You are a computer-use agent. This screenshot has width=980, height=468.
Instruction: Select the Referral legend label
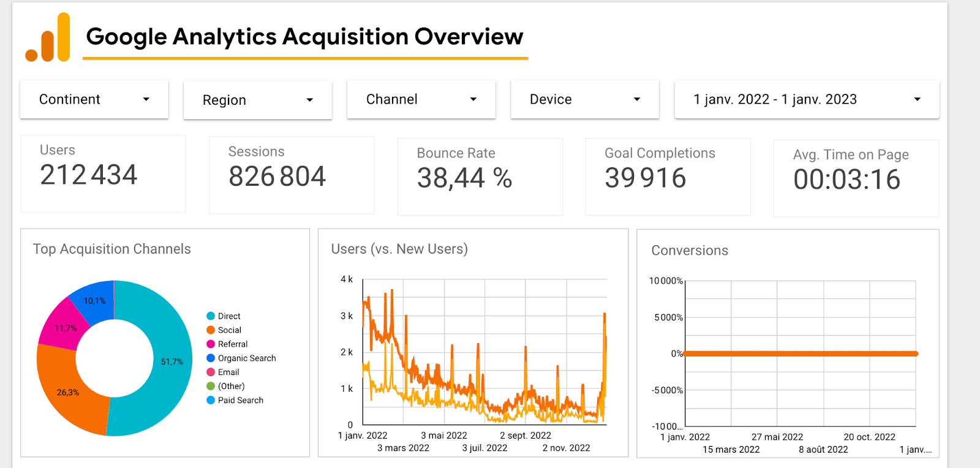coord(233,344)
